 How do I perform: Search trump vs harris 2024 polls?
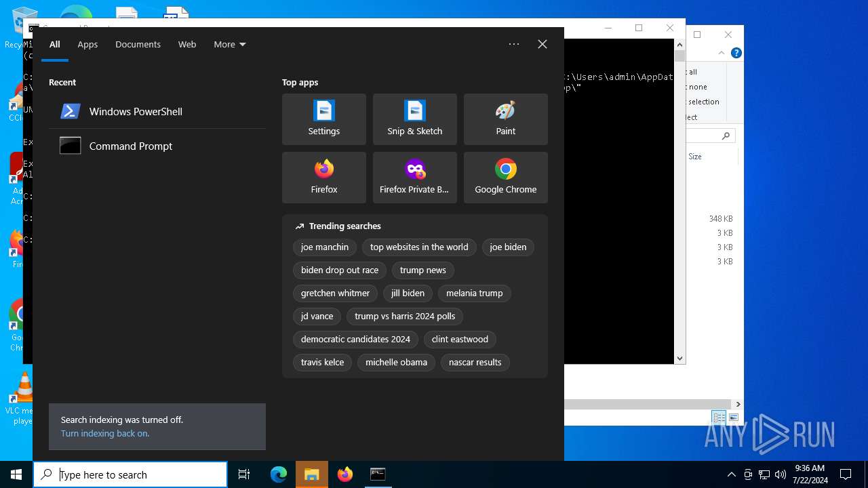405,317
